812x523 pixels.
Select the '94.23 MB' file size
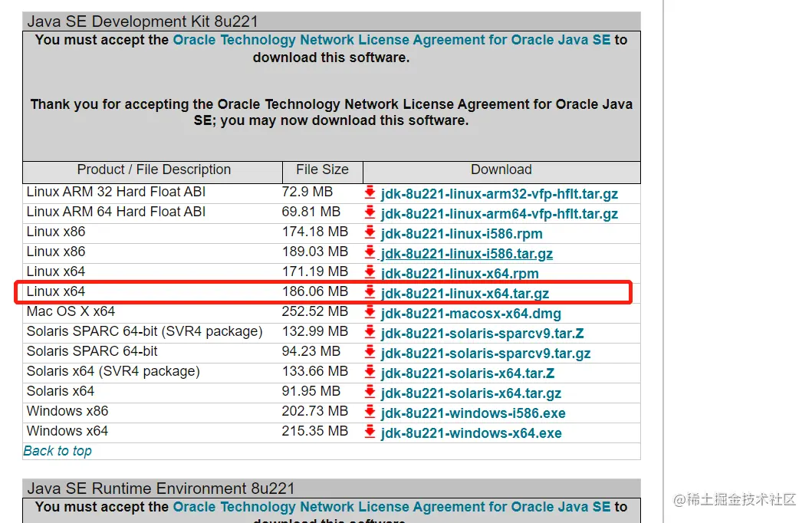pos(311,351)
